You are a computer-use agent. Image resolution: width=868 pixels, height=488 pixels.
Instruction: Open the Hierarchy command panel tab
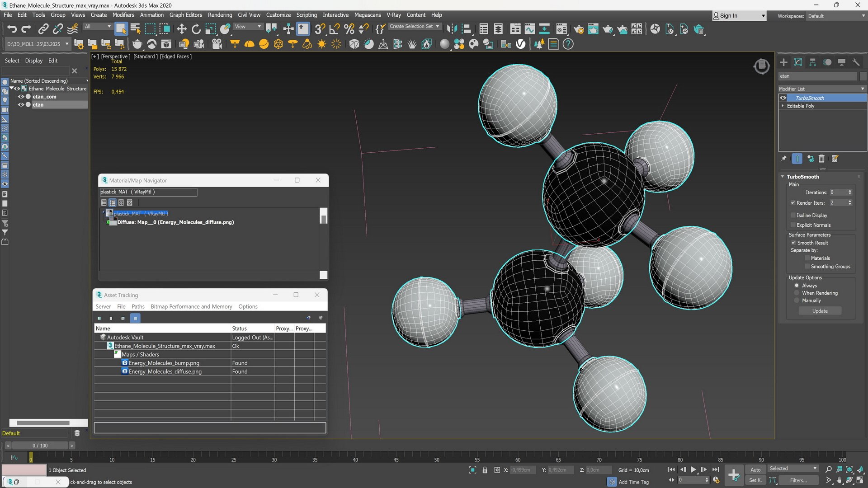(812, 62)
